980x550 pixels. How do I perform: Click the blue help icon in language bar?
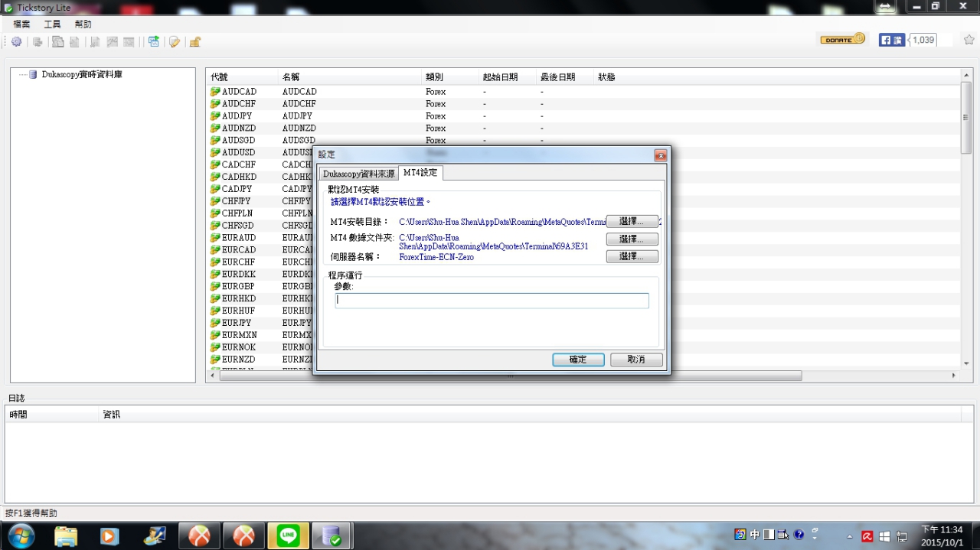click(x=799, y=535)
